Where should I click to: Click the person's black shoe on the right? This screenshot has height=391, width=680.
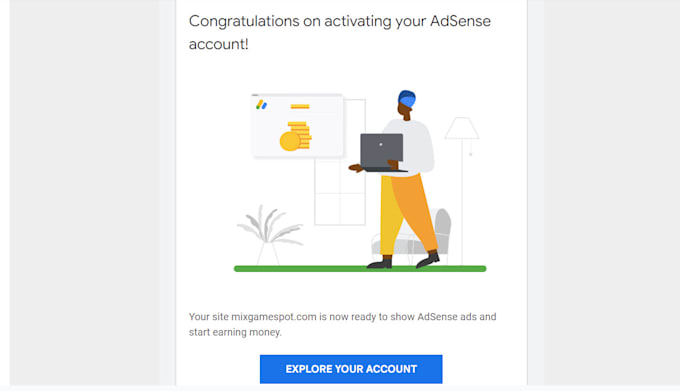[428, 259]
